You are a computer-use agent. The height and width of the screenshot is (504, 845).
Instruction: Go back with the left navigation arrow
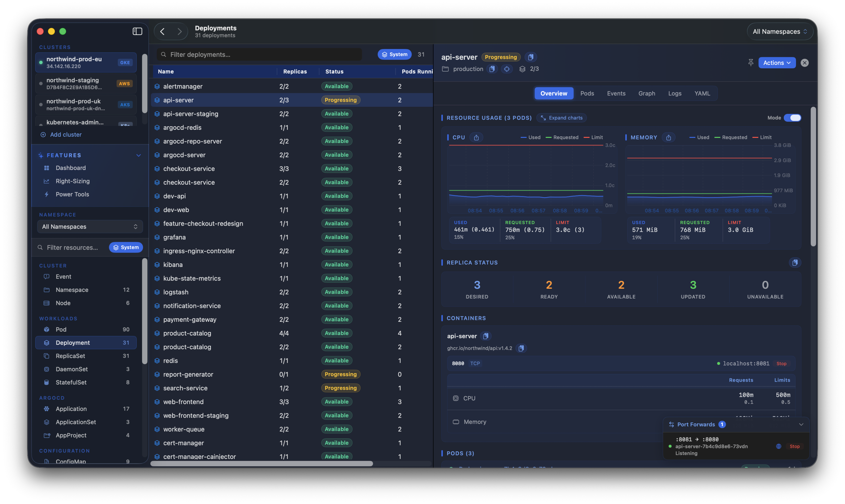click(x=162, y=32)
